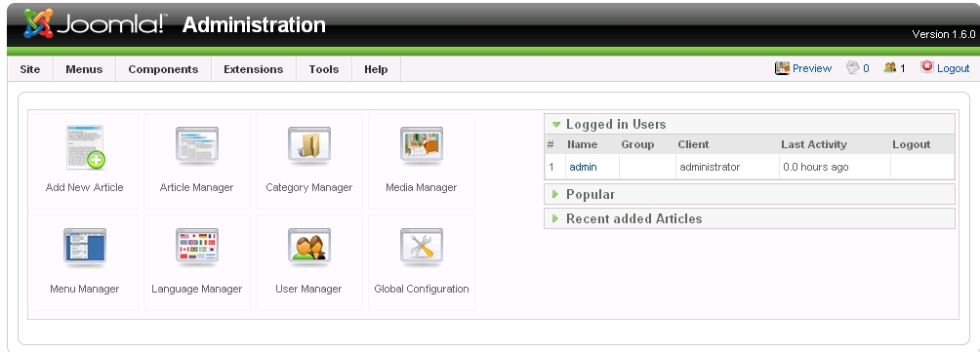Click the Article Manager label
Image resolution: width=980 pixels, height=352 pixels.
coord(196,187)
